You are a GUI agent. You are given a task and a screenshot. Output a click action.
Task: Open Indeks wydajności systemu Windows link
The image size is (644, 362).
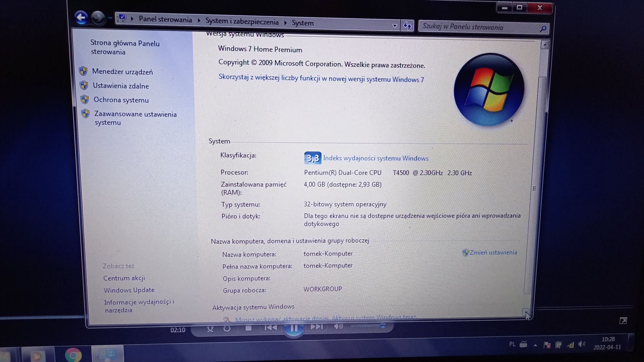click(375, 158)
